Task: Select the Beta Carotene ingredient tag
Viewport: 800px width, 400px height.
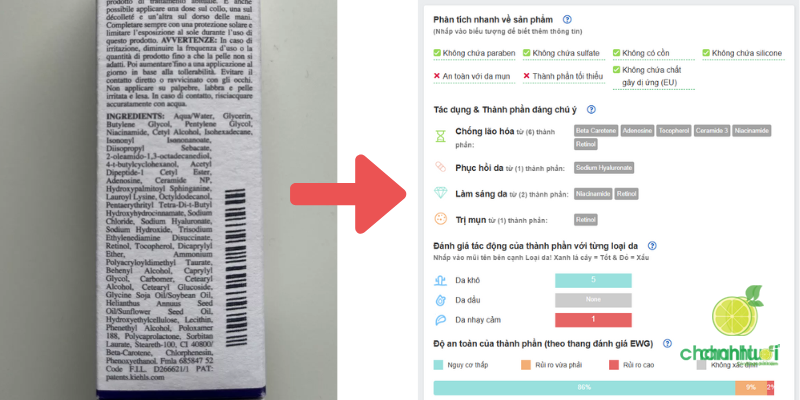Action: point(596,131)
